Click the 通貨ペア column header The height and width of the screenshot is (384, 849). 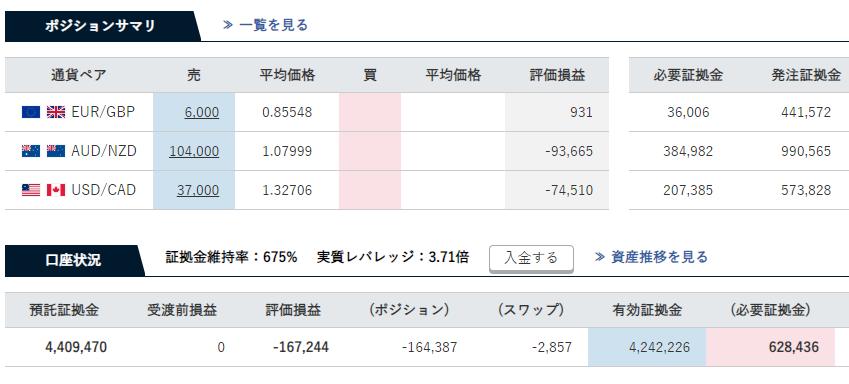79,75
